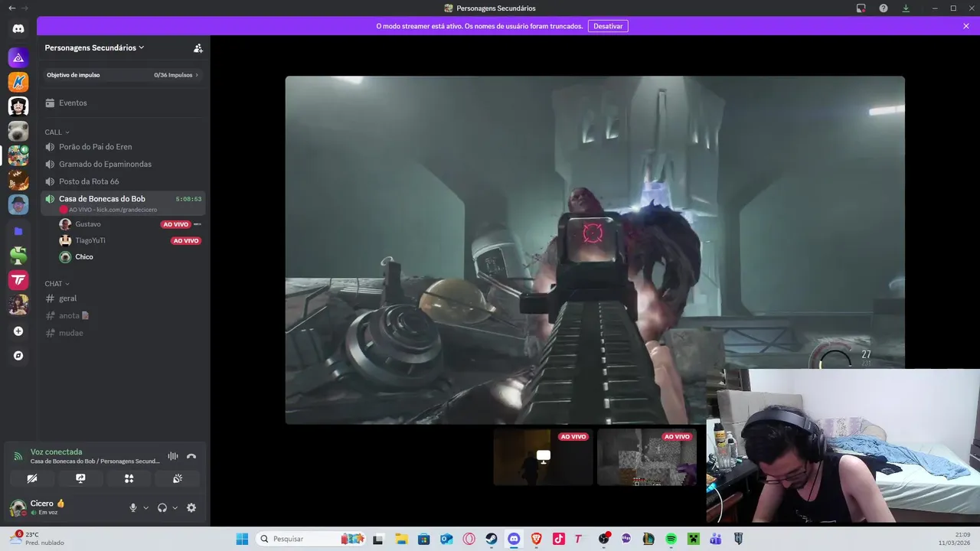This screenshot has height=551, width=980.
Task: Join Posto da Rota 66 voice channel
Action: [122, 181]
